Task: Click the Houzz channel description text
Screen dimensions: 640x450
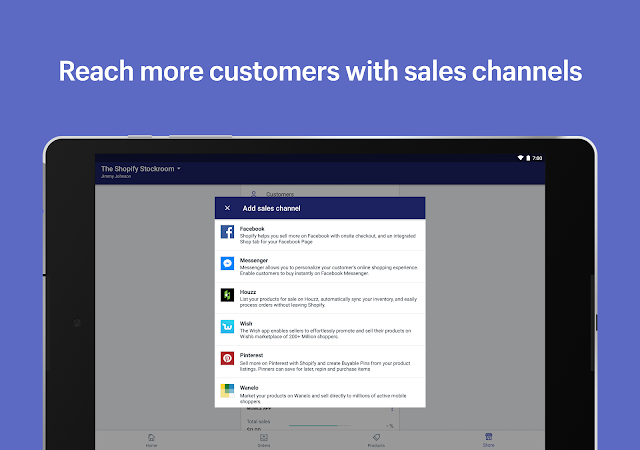Action: 328,302
